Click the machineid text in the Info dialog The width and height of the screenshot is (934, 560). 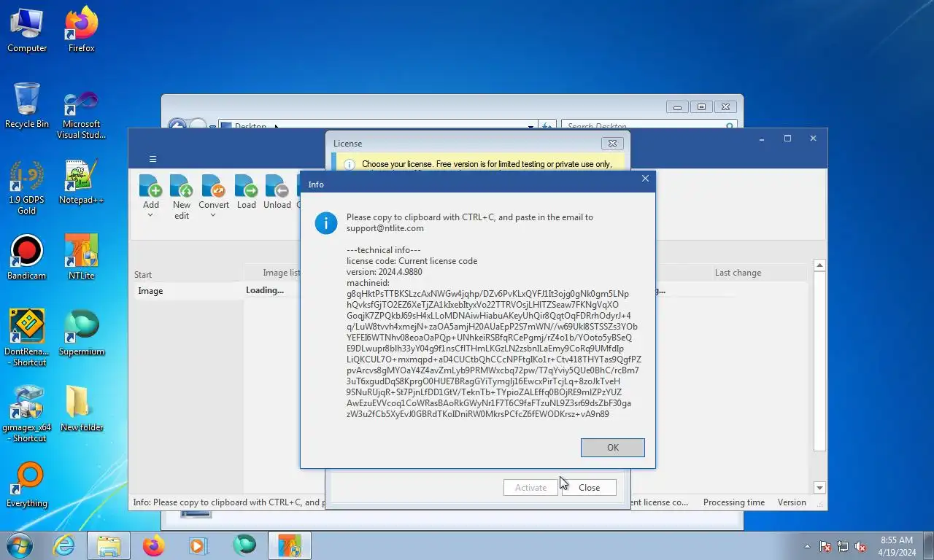(x=368, y=283)
